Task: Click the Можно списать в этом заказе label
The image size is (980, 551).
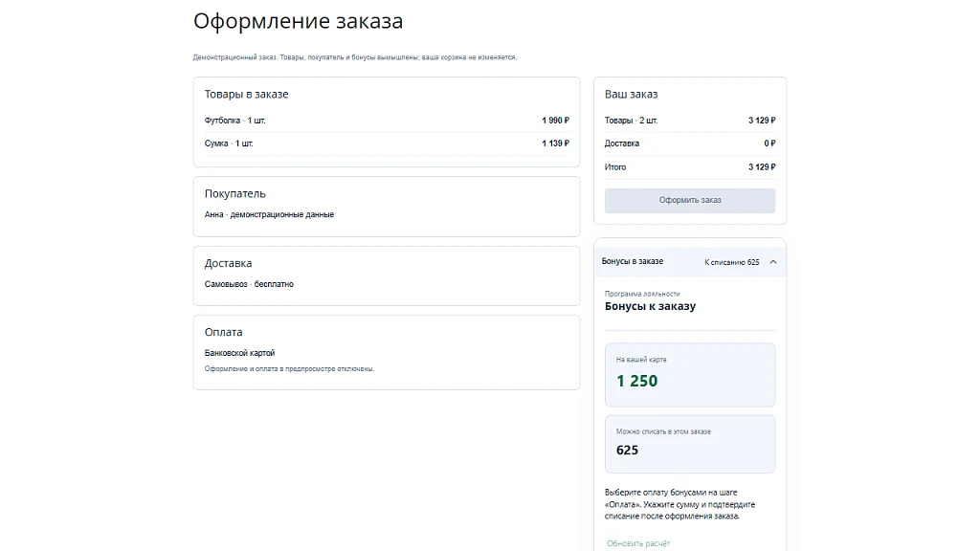Action: click(663, 431)
